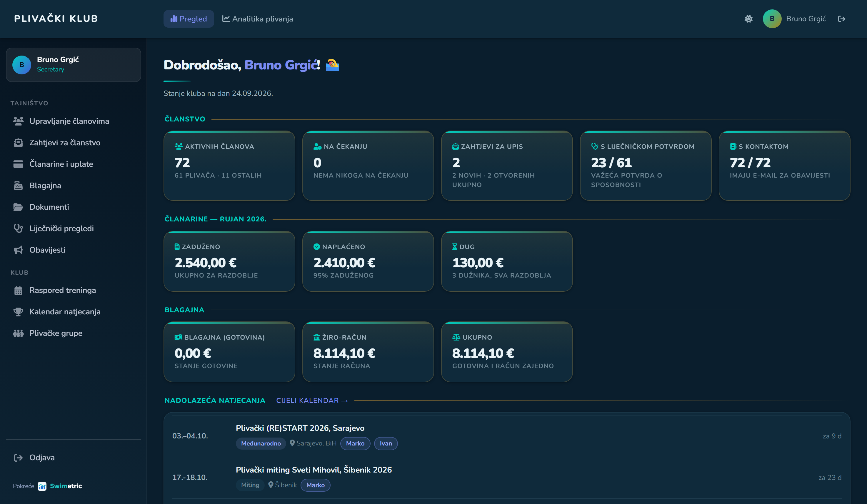Click the Žiro-račun 8.114,10 € card

368,352
